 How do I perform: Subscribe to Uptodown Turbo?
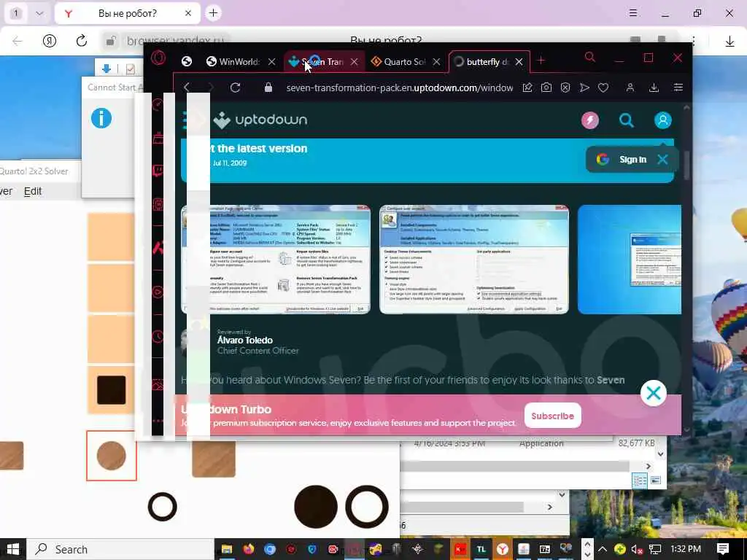(x=553, y=416)
